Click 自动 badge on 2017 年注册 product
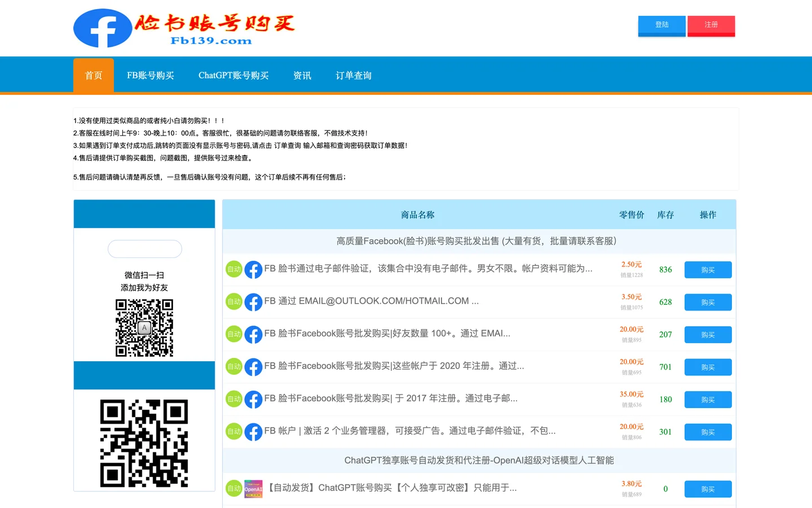812x508 pixels. click(x=234, y=399)
